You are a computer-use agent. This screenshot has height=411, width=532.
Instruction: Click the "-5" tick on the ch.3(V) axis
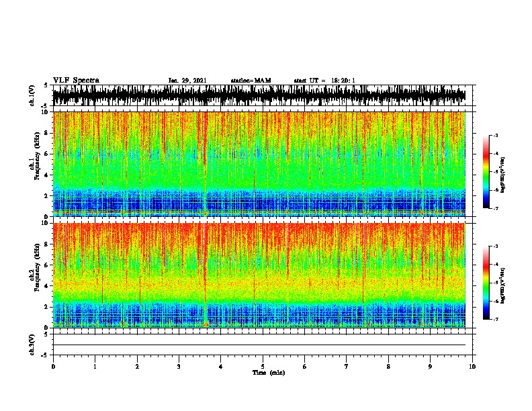[x=45, y=355]
